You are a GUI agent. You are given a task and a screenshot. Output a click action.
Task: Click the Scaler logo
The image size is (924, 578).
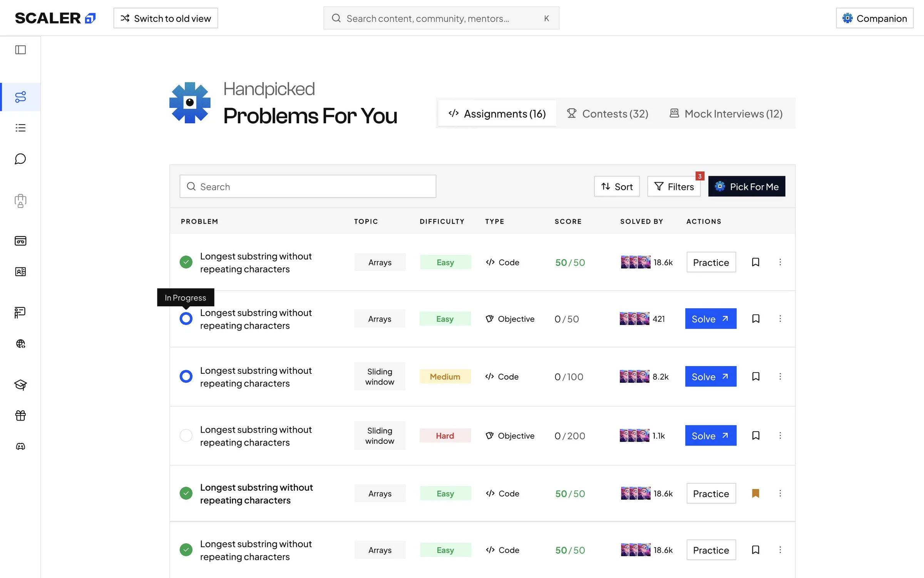pyautogui.click(x=55, y=18)
